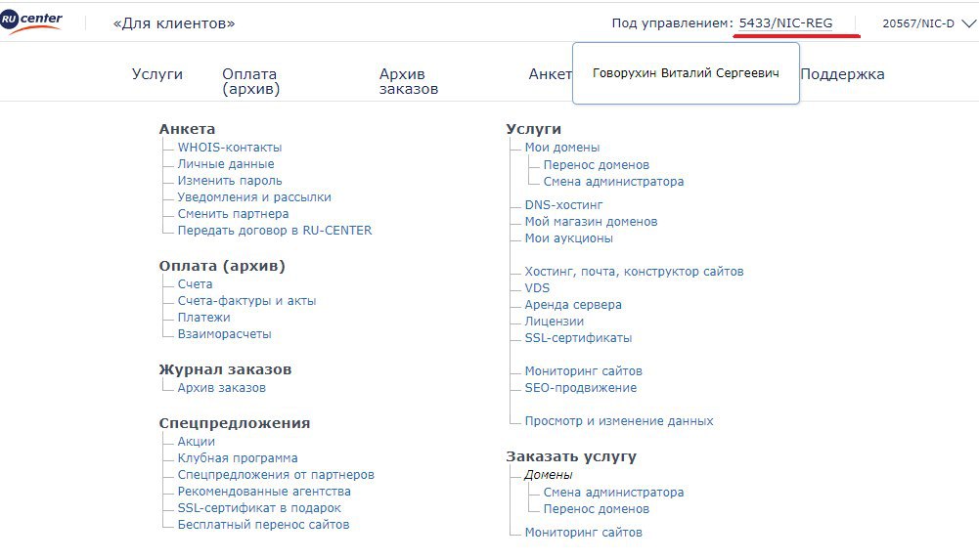Open SSL-сертификат в подарок offer
This screenshot has width=979, height=560.
[x=259, y=507]
